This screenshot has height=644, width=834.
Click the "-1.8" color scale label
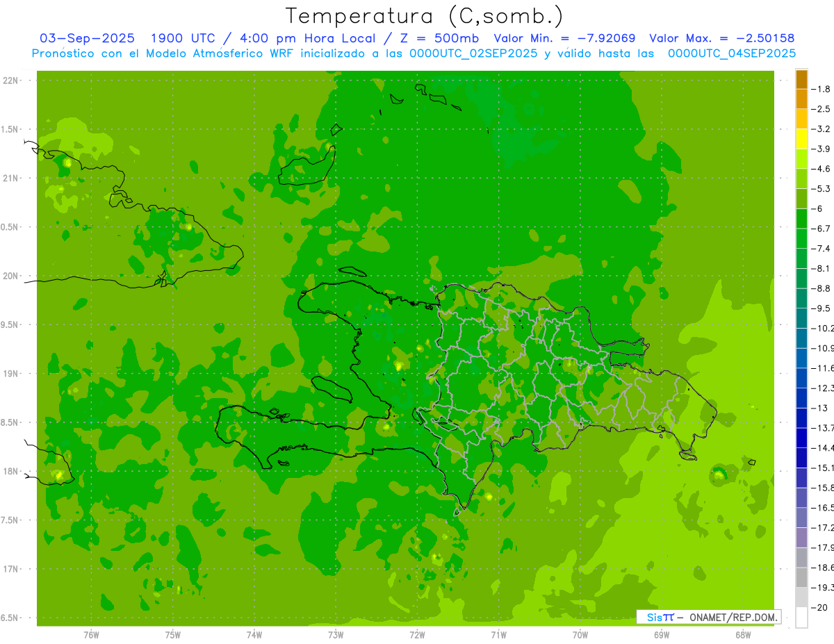pos(822,89)
